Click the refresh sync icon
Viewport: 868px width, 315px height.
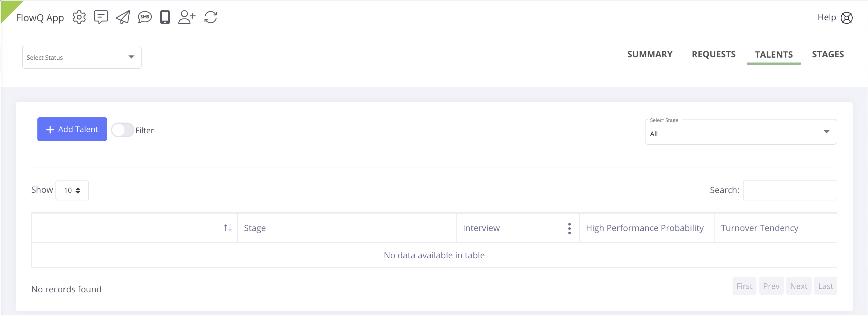[211, 17]
